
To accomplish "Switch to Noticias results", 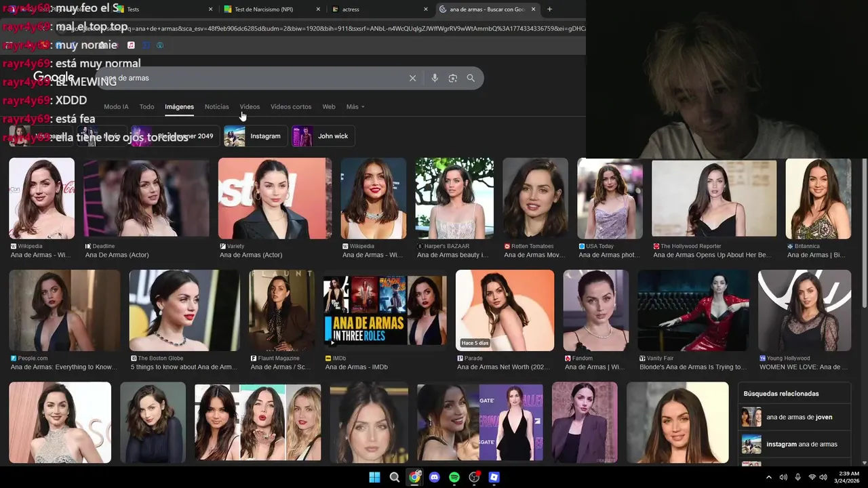I will tap(217, 107).
